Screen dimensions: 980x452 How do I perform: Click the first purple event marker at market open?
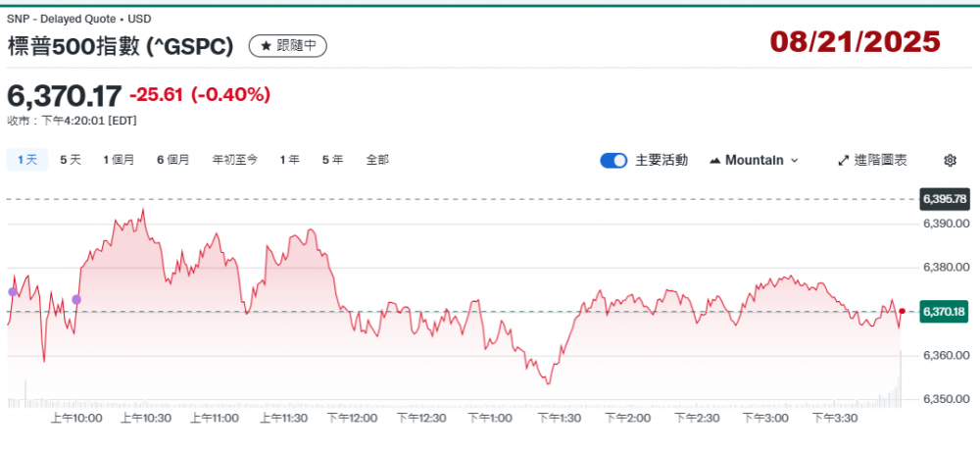13,291
